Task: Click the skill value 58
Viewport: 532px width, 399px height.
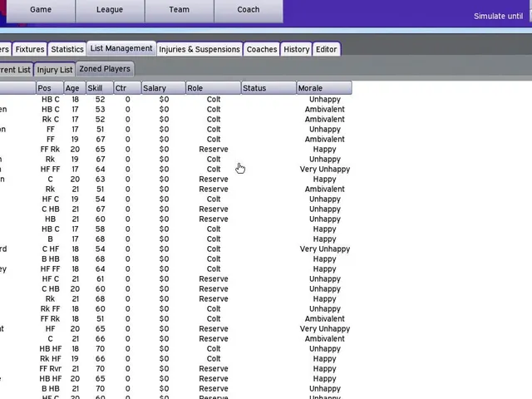Action: pyautogui.click(x=100, y=229)
